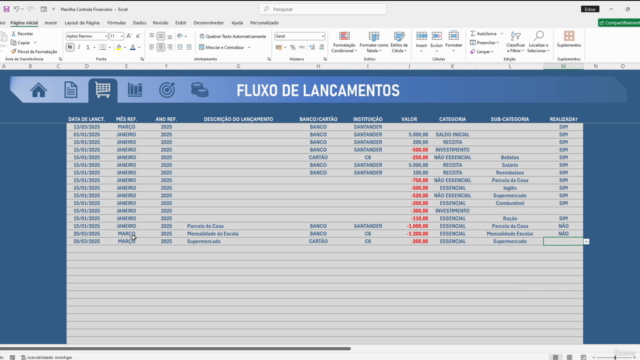Click the AutoSoma sigma icon
The image size is (640, 360).
473,33
